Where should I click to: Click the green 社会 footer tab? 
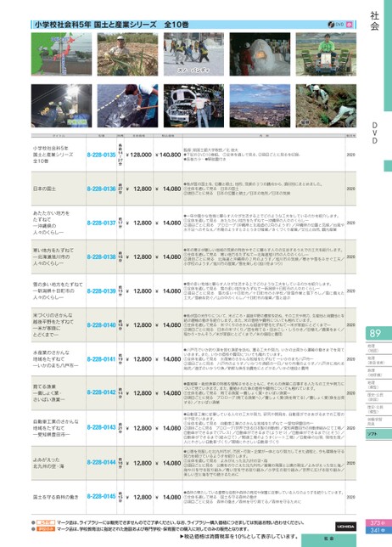coord(328,540)
